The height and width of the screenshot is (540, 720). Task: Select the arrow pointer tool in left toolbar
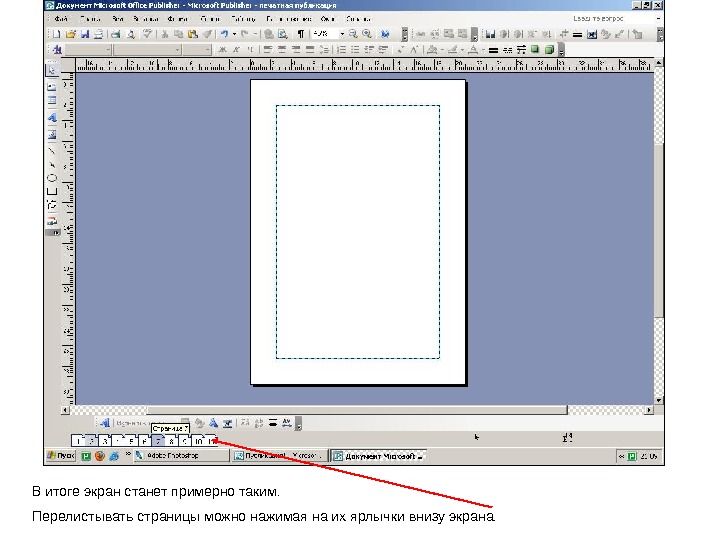coord(52,71)
